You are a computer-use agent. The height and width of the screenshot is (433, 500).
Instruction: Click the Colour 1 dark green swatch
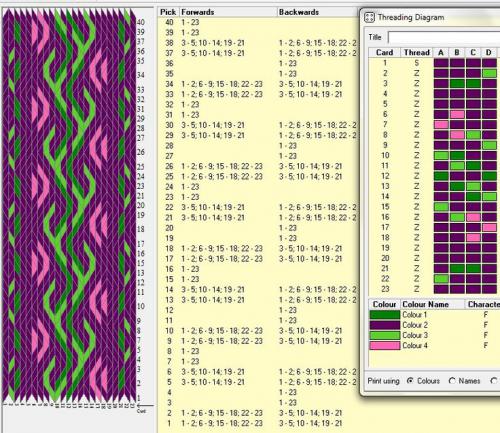pos(385,315)
